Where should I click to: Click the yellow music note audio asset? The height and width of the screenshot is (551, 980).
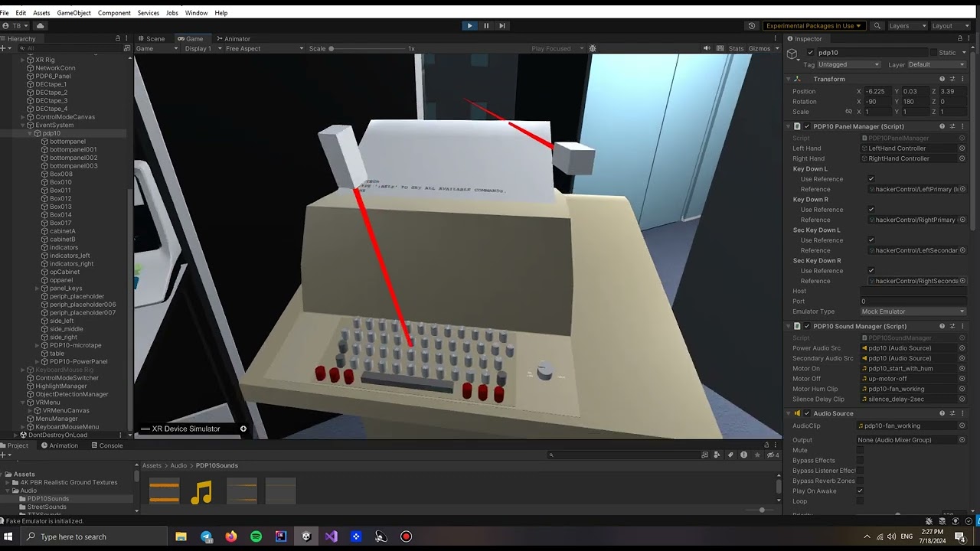click(x=201, y=491)
